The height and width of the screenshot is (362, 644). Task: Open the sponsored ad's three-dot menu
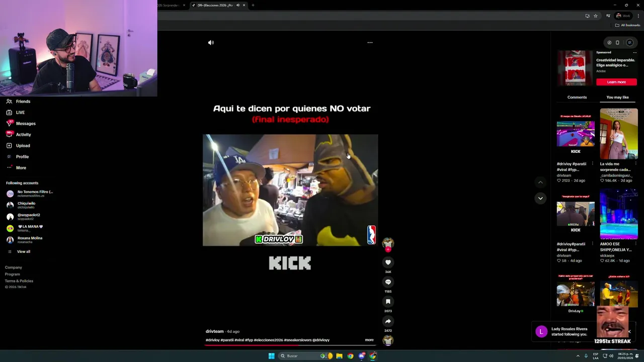(x=634, y=52)
